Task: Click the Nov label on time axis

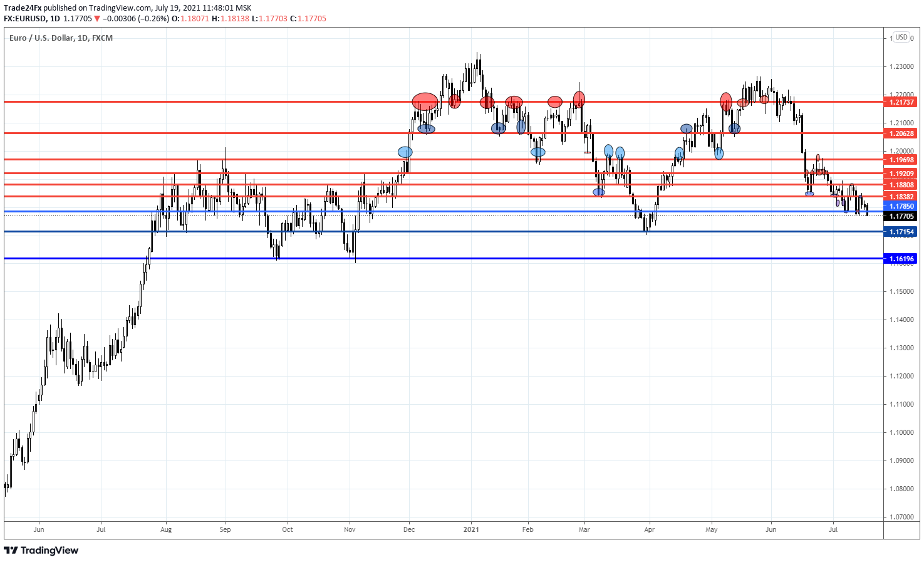Action: [x=350, y=529]
